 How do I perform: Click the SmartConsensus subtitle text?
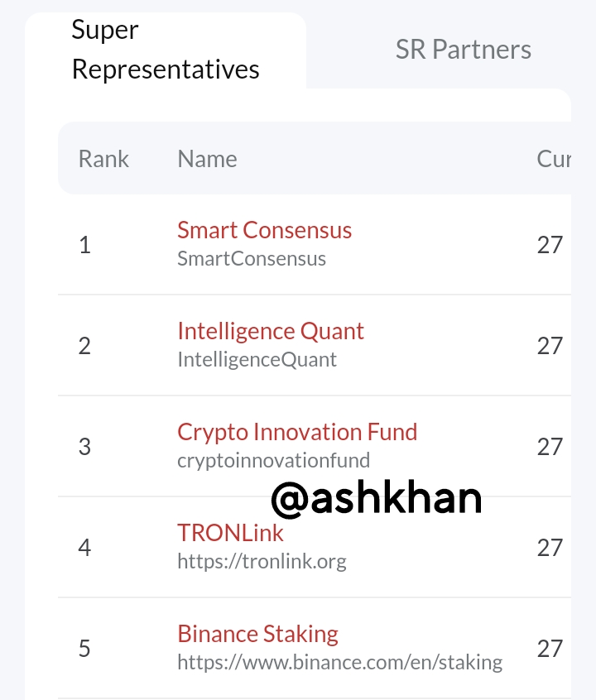click(x=252, y=259)
